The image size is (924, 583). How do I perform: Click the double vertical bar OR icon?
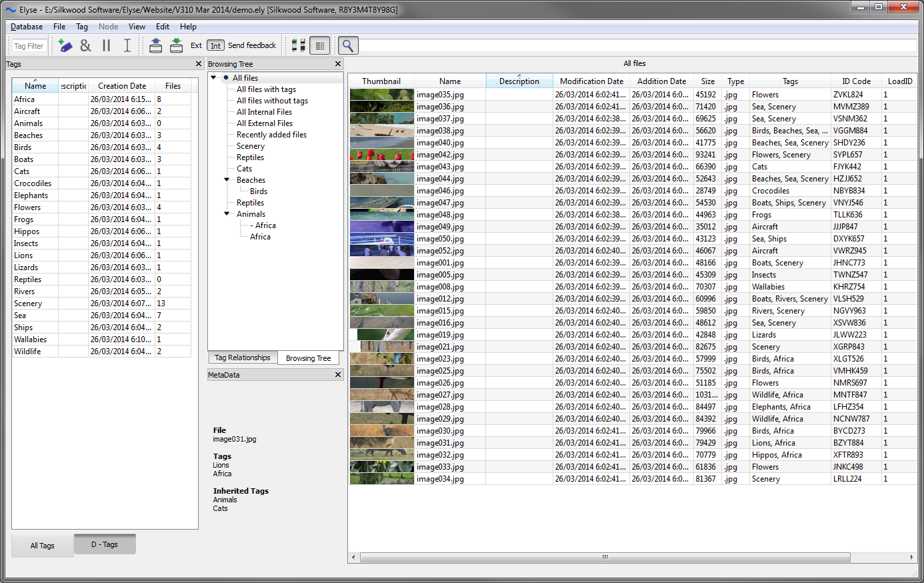106,45
